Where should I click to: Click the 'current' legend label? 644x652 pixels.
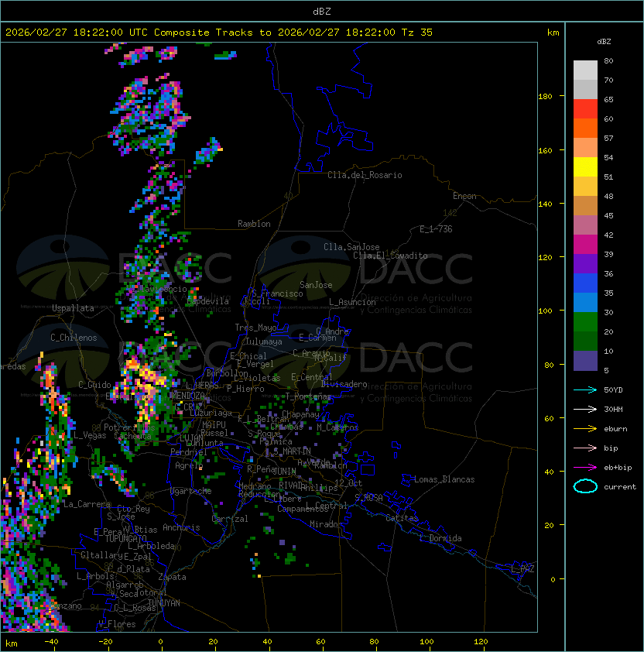point(620,487)
